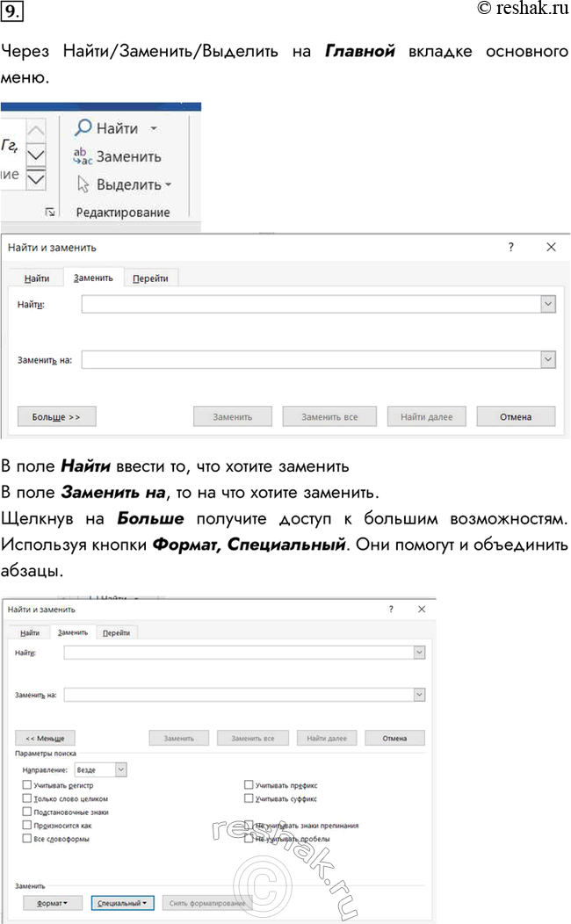
Task: Open the Найти field dropdown in the expanded dialog
Action: click(x=419, y=653)
